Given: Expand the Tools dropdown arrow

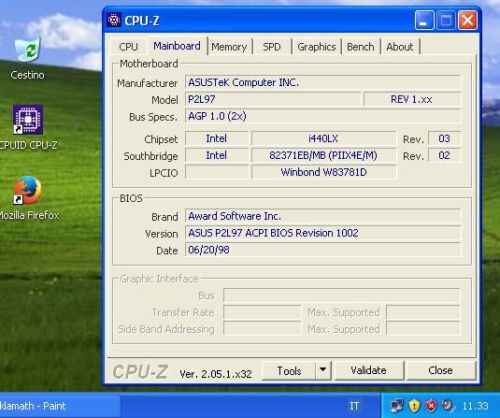Looking at the screenshot, I should click(323, 371).
